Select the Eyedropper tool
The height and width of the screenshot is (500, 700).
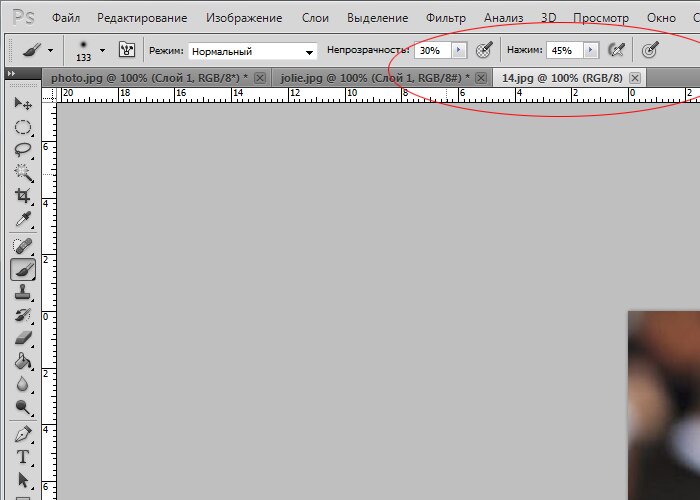tap(23, 219)
